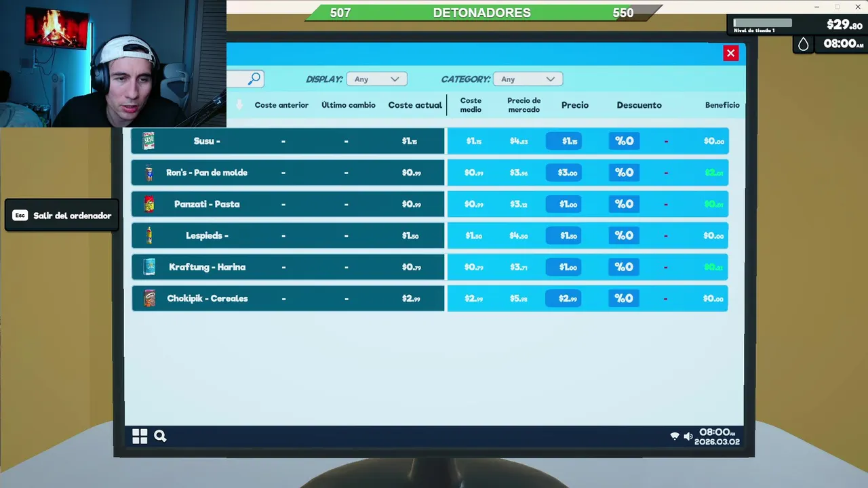The width and height of the screenshot is (868, 488).
Task: Open the in-game start menu grid icon
Action: [x=140, y=436]
